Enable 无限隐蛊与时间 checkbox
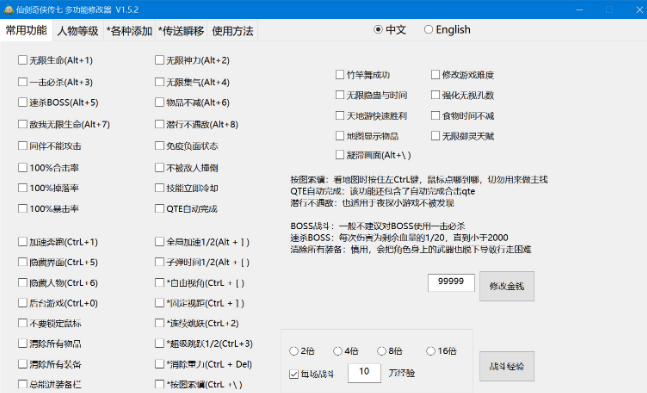The height and width of the screenshot is (393, 647). (340, 95)
